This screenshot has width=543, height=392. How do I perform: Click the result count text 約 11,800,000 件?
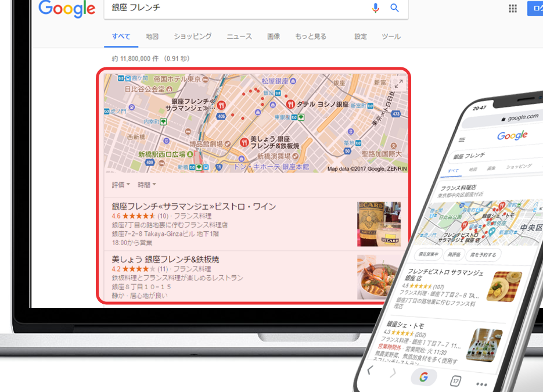click(135, 59)
